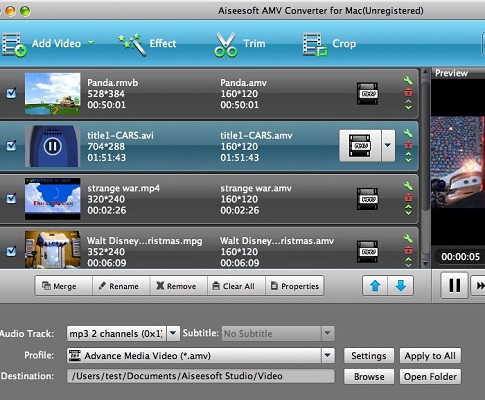Delete Walt Disney...ristmas.mpg with red trash icon
Screen dimensions: 485x400
pos(408,250)
